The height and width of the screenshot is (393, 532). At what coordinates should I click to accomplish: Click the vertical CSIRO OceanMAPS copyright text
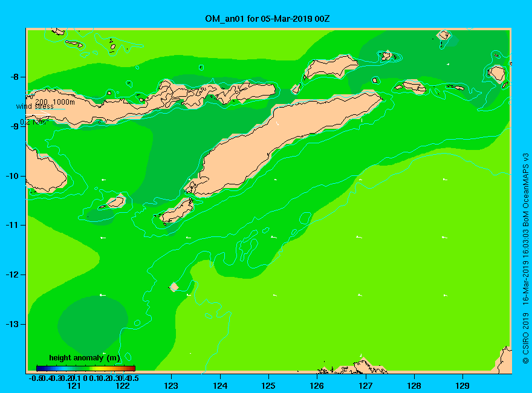click(x=525, y=258)
